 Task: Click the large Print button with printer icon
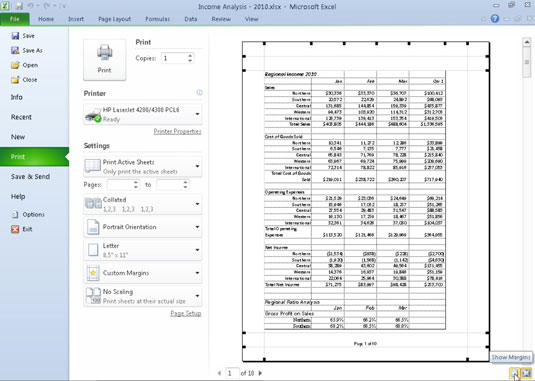coord(104,60)
